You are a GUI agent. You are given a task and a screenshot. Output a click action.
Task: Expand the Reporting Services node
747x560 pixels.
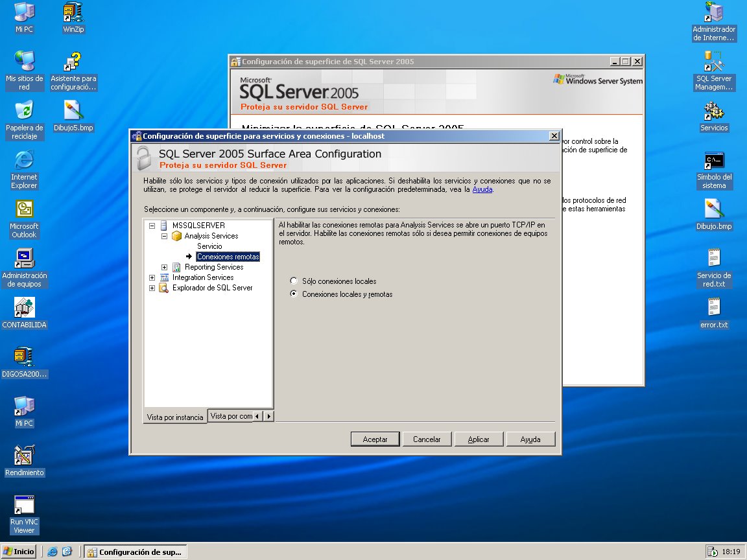pos(164,268)
